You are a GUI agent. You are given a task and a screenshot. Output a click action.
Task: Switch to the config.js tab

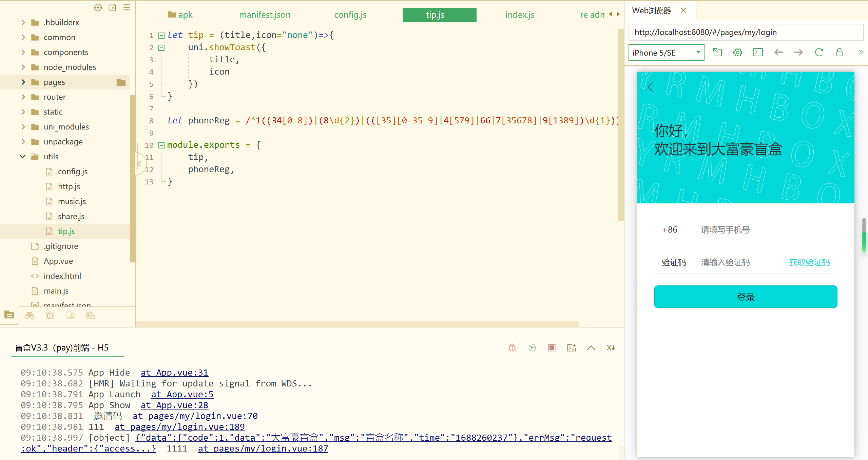point(350,15)
